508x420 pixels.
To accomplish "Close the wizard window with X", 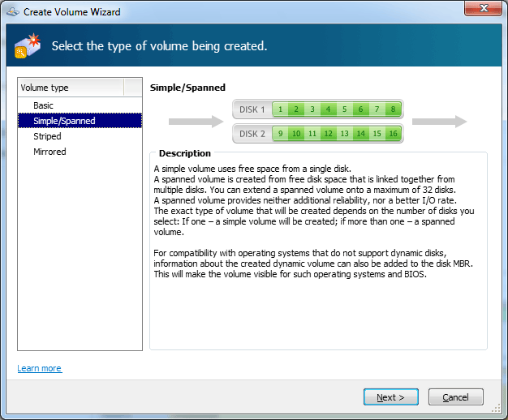I will click(483, 8).
